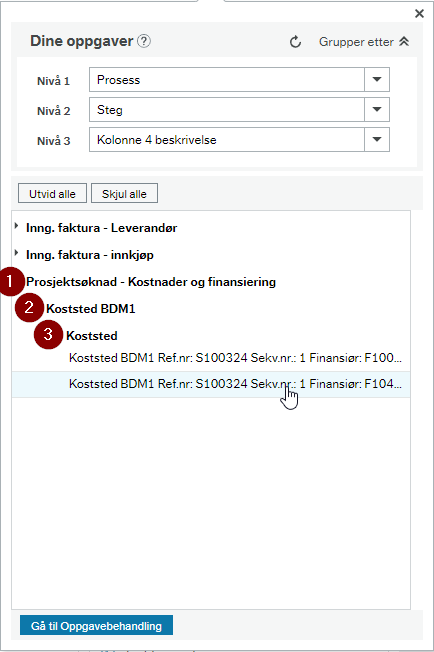Click the Nivå 3 label

click(53, 141)
